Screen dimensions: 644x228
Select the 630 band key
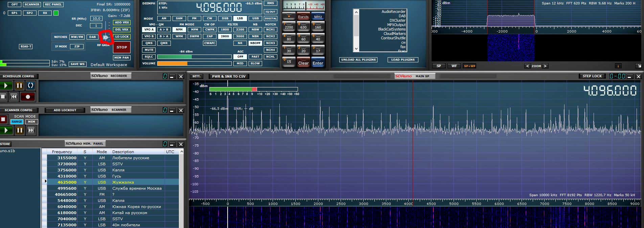pos(303,26)
